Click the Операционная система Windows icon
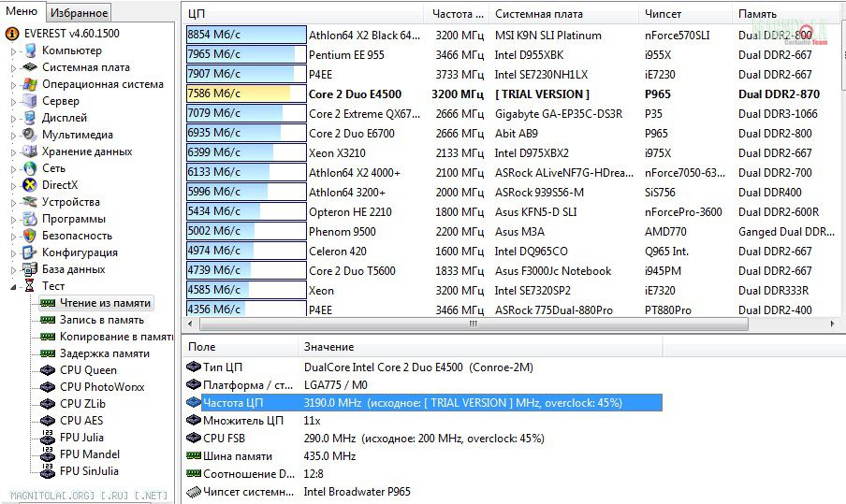The height and width of the screenshot is (504, 846). (x=30, y=84)
